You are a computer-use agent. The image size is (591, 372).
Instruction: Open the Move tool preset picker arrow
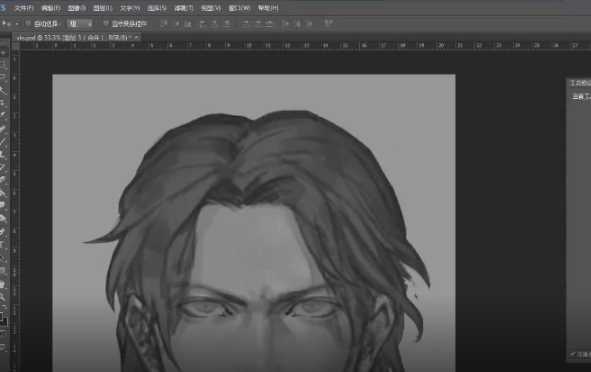point(17,24)
